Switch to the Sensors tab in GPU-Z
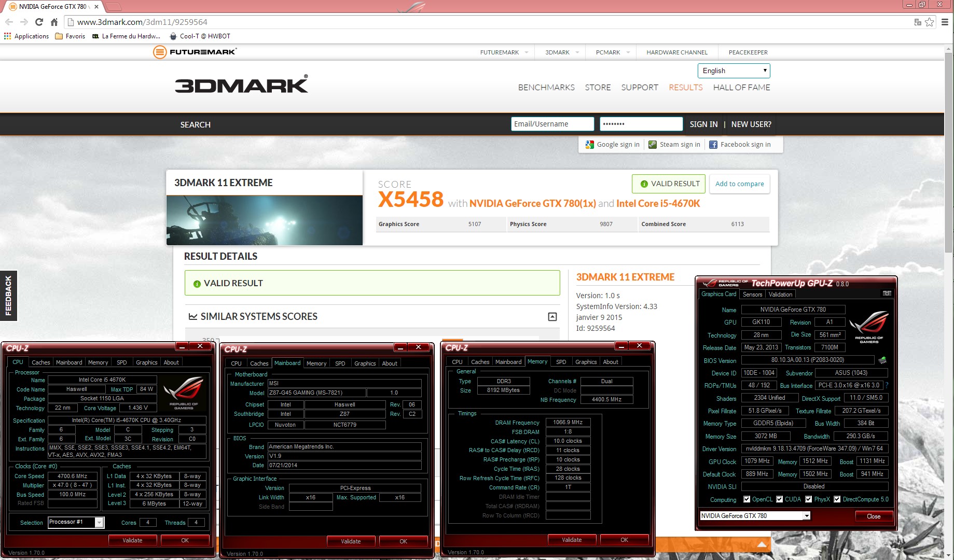The height and width of the screenshot is (560, 954). point(752,294)
